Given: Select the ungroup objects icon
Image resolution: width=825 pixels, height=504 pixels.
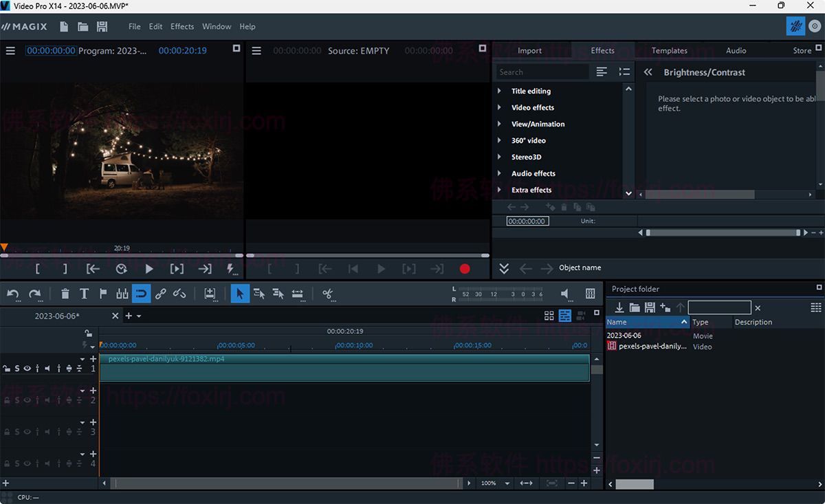Looking at the screenshot, I should pos(179,294).
